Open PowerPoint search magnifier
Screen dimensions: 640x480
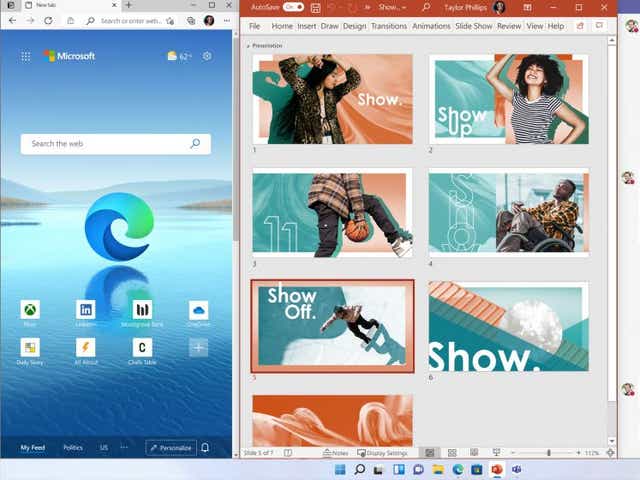click(426, 7)
